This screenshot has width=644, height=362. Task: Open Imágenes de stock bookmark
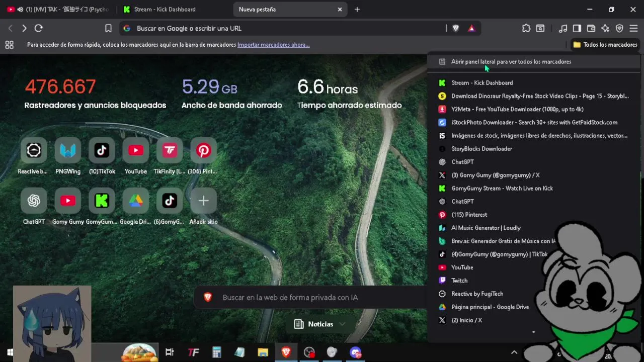coord(533,135)
